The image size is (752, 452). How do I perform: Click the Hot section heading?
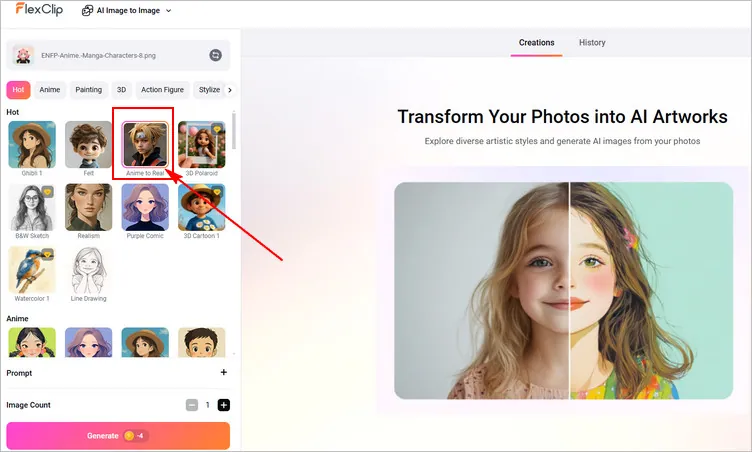tap(12, 112)
